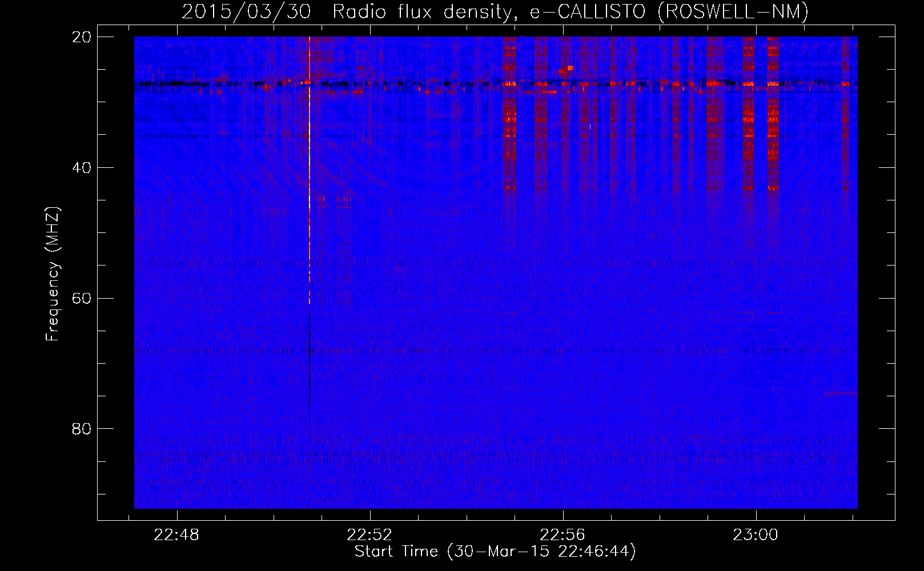The image size is (924, 571).
Task: Click the 23:00 time tick label
Action: tap(756, 535)
